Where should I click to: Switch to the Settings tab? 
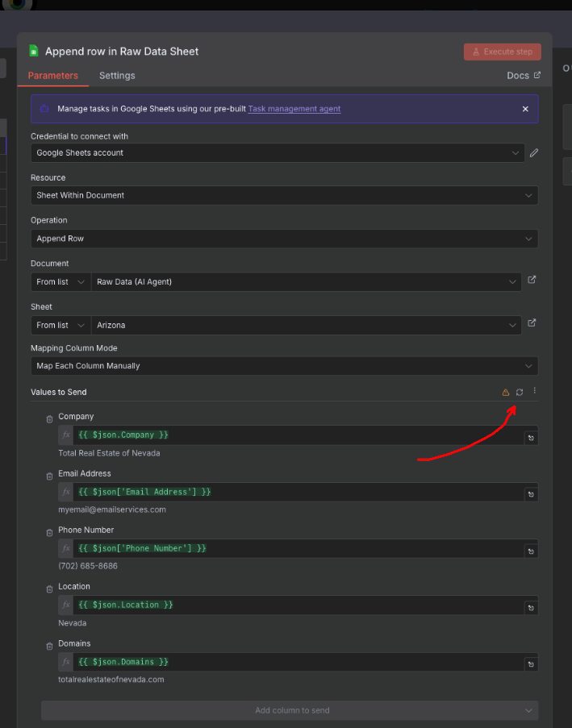pyautogui.click(x=117, y=76)
